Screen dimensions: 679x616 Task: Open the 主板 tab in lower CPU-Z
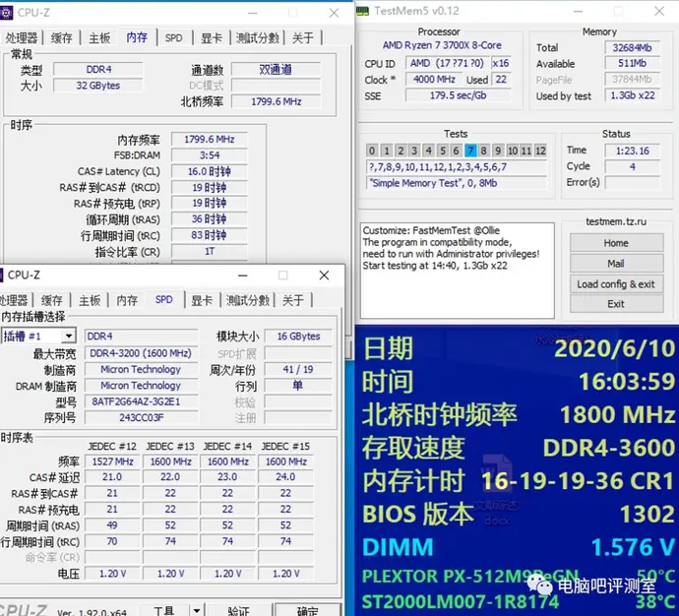pos(90,300)
